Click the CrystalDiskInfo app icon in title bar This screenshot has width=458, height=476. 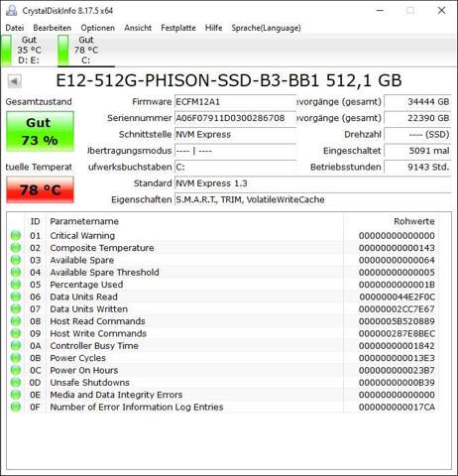(x=12, y=10)
